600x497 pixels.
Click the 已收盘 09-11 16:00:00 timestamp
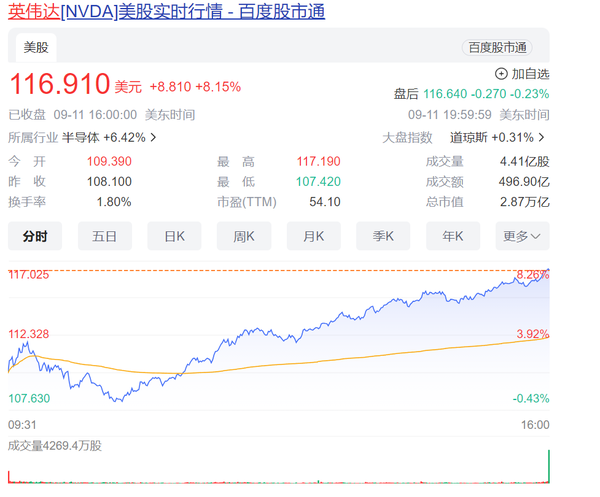pos(72,115)
